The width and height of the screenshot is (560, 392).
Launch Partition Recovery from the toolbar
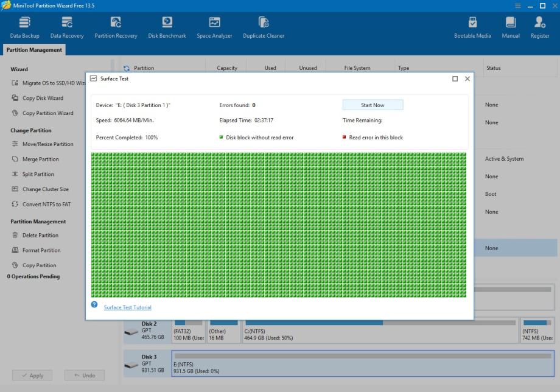pyautogui.click(x=116, y=27)
